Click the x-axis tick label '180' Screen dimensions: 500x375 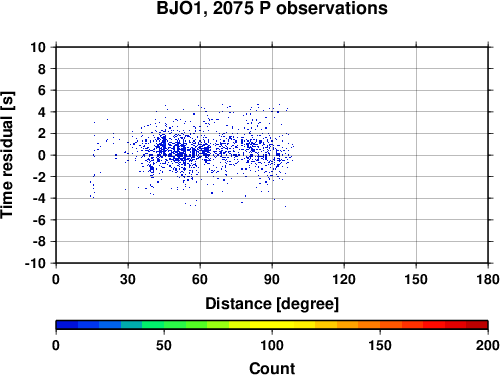(x=488, y=279)
